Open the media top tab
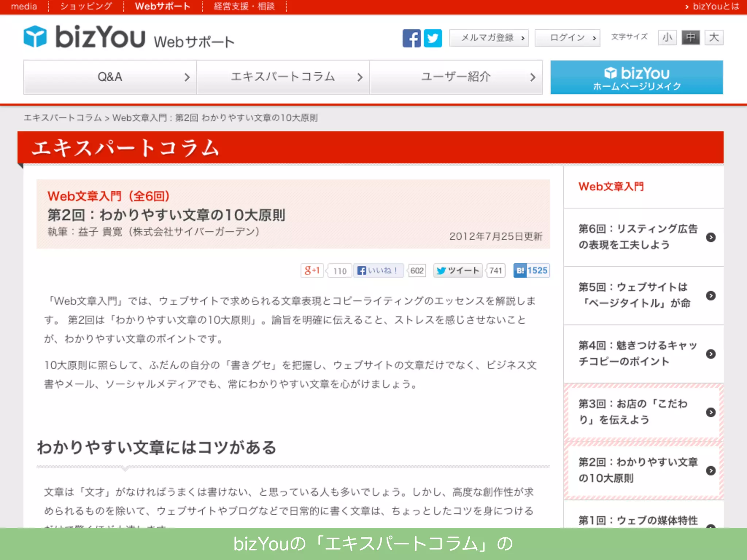Viewport: 747px width, 560px height. click(x=24, y=6)
